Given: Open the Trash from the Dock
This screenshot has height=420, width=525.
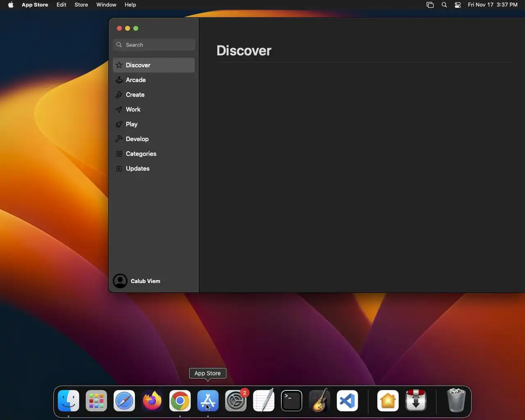Looking at the screenshot, I should [x=456, y=401].
